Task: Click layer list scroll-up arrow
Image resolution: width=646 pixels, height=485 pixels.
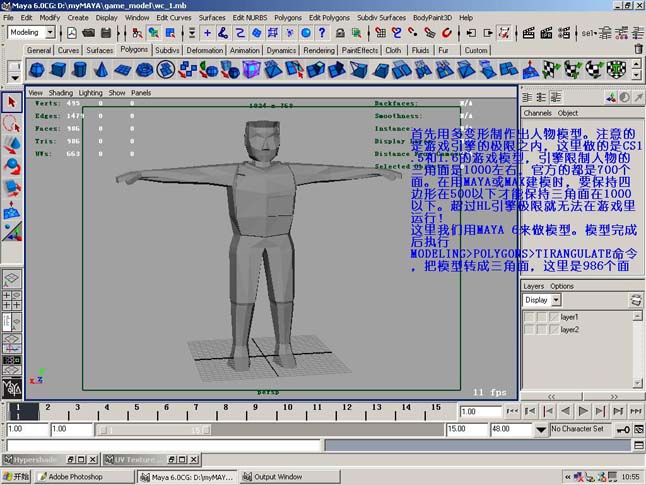Action: tap(637, 316)
